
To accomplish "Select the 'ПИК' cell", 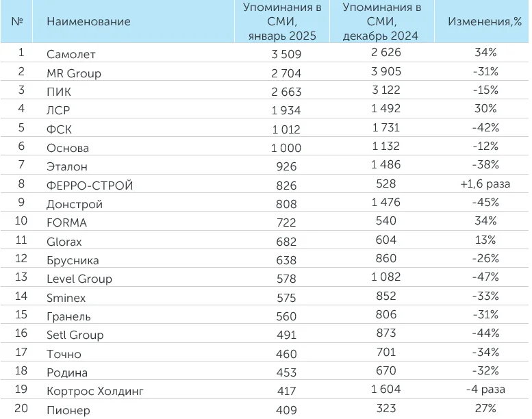I will coord(59,92).
